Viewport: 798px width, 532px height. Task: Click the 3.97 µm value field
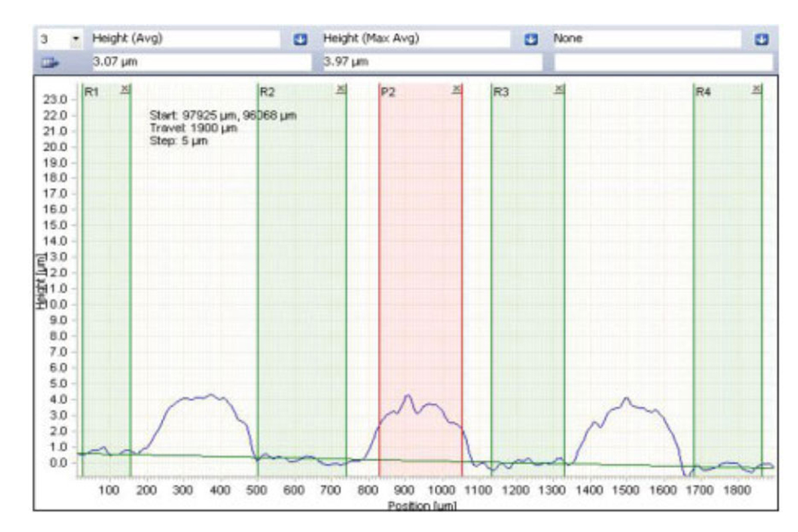coord(432,63)
